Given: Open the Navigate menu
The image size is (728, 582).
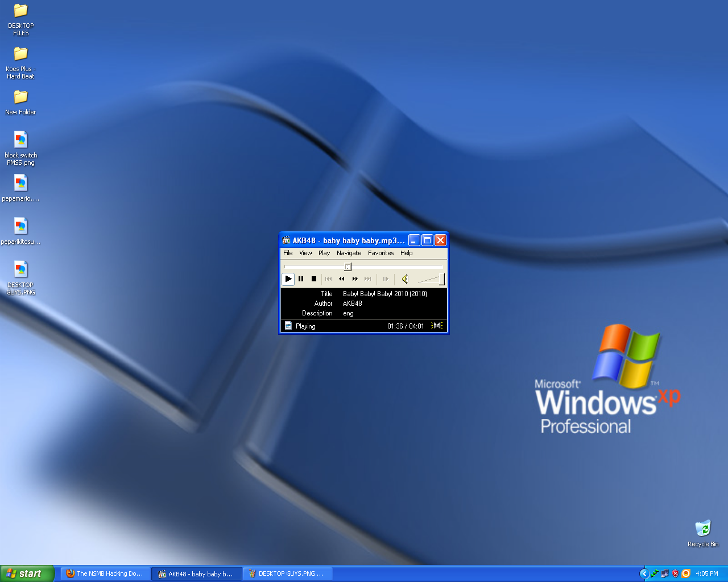Looking at the screenshot, I should 349,253.
